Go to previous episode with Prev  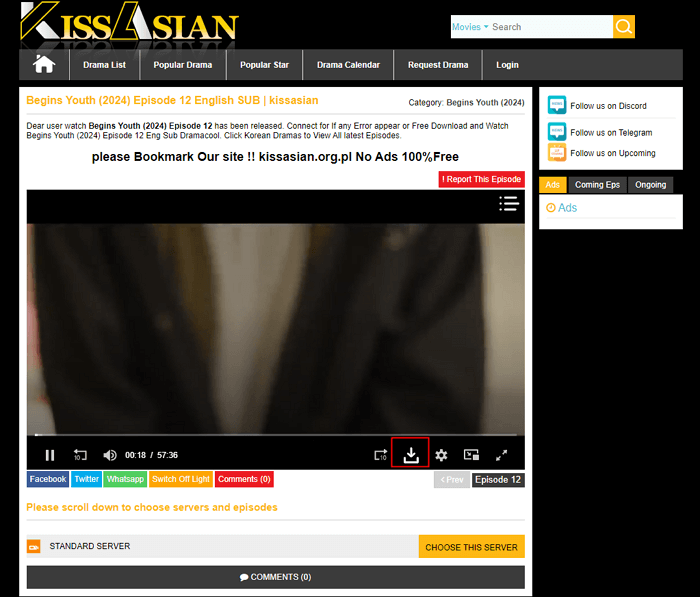point(452,480)
